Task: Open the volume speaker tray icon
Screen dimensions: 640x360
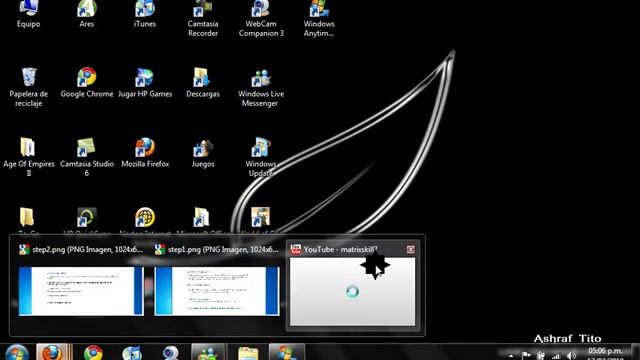Action: 571,356
